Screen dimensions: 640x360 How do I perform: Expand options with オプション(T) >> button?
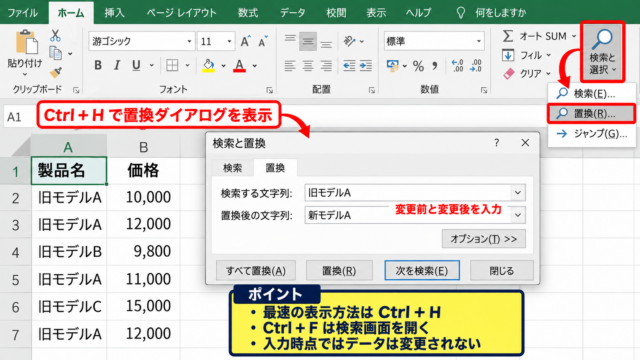[484, 239]
